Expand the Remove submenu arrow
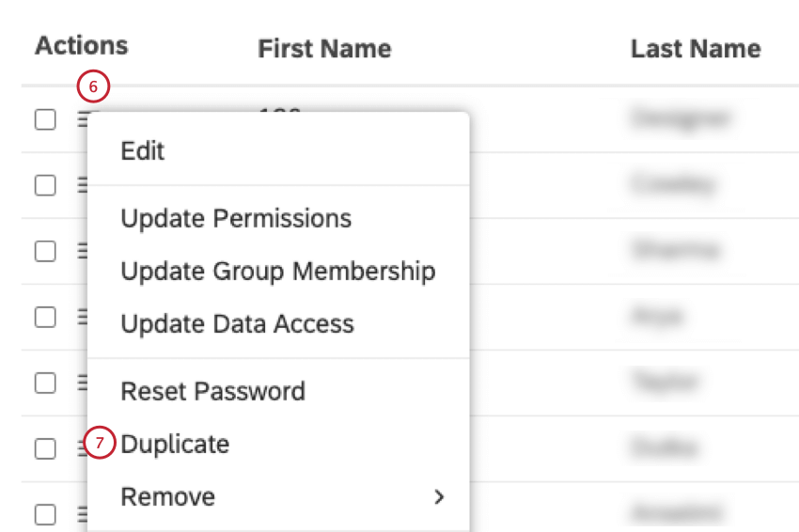Screen dimensions: 799x532 coord(438,496)
